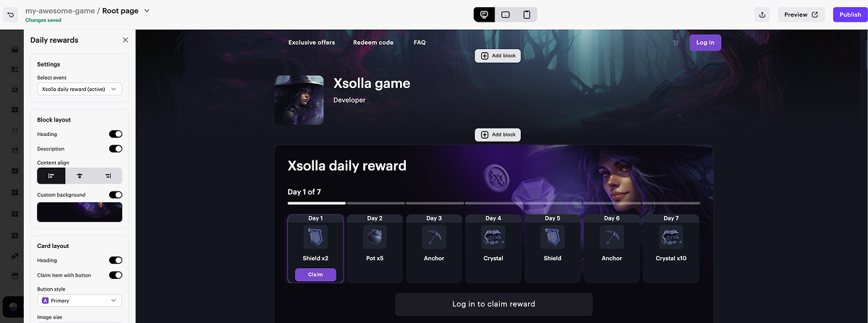Open Exclusive offers menu item

[312, 43]
